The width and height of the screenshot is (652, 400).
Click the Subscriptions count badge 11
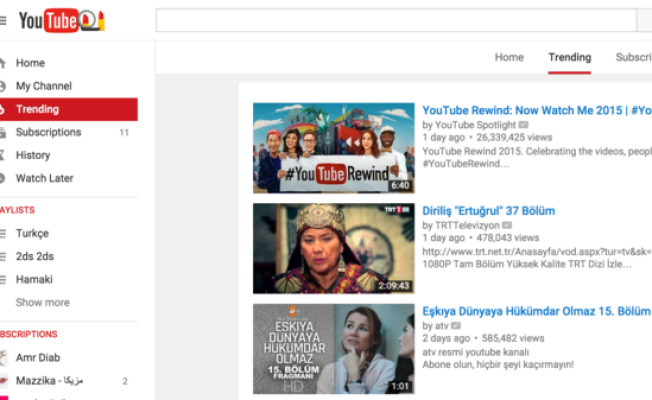(x=124, y=133)
